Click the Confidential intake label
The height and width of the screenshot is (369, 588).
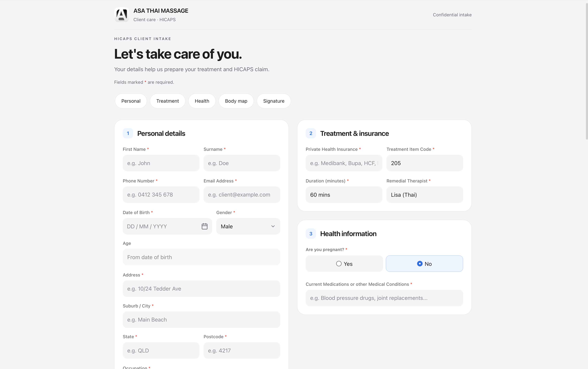[452, 15]
